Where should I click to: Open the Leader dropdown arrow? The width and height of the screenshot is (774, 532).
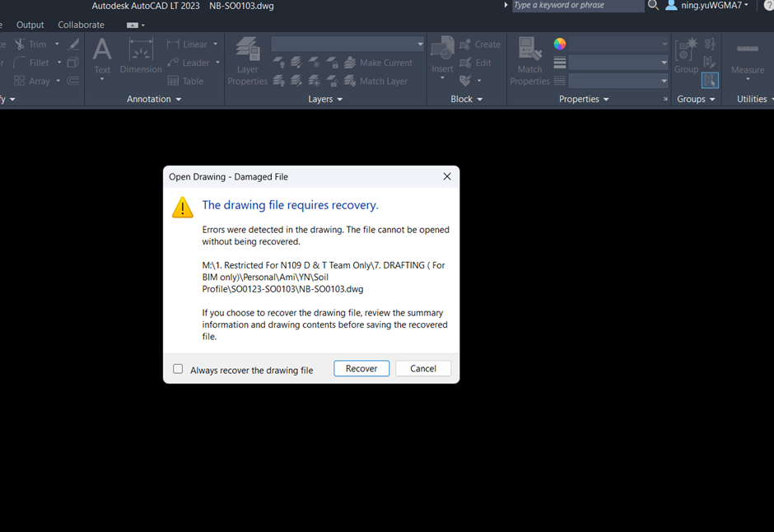coord(217,63)
